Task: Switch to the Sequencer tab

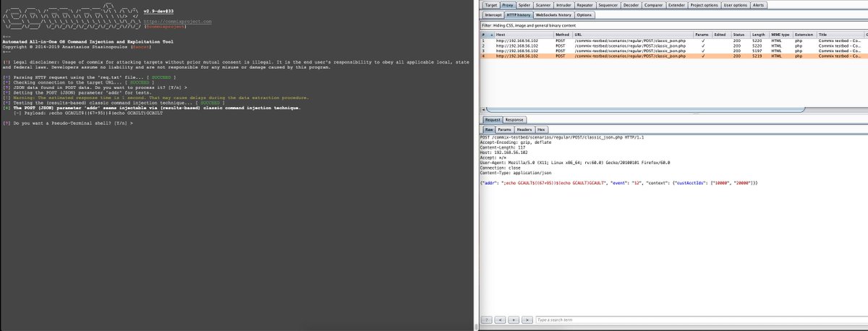Action: pos(609,4)
